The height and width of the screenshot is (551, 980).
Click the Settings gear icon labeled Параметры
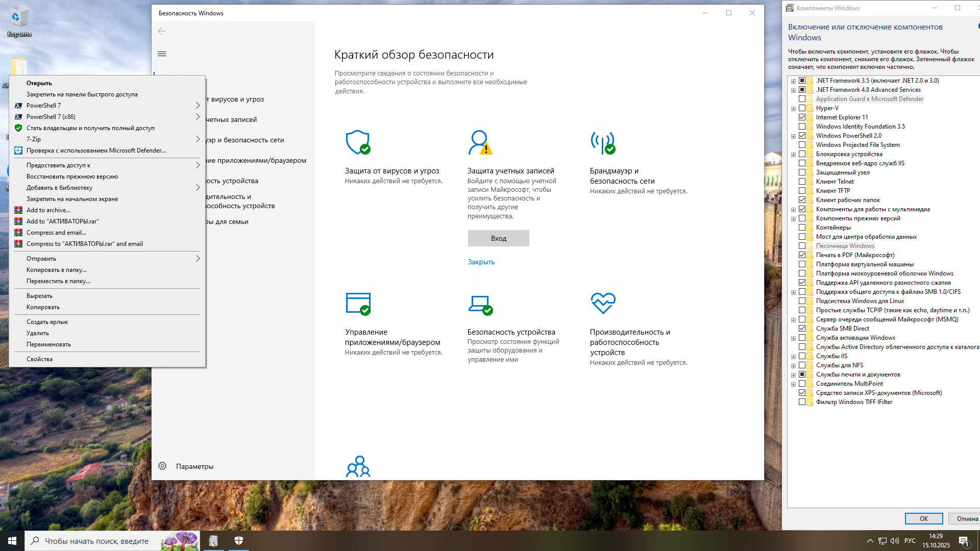(162, 466)
